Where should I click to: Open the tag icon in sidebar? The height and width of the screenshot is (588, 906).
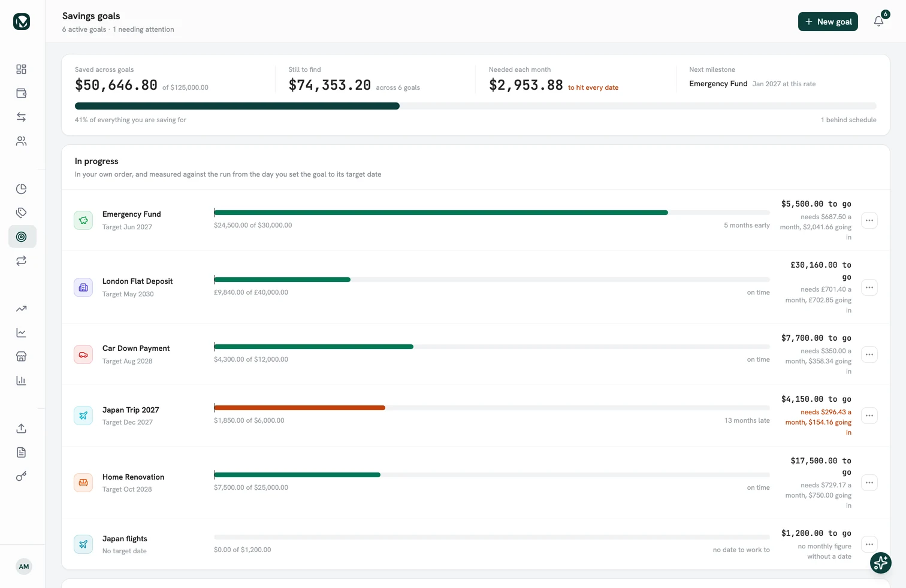(x=22, y=213)
